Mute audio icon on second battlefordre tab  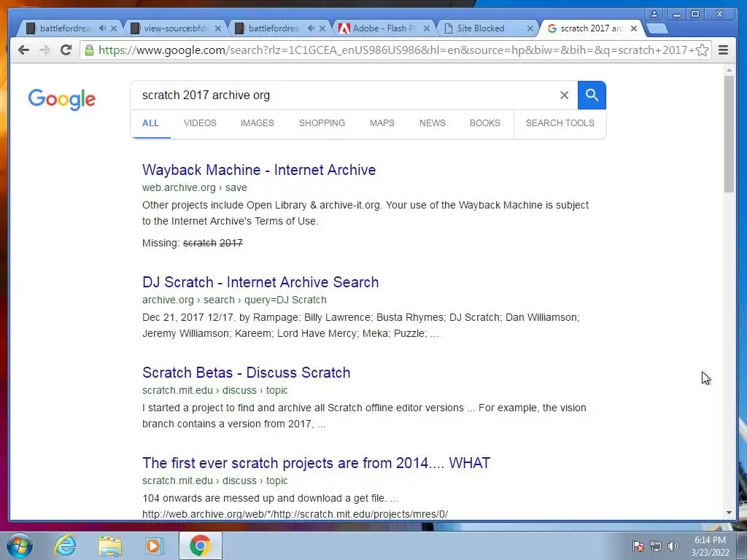[311, 28]
